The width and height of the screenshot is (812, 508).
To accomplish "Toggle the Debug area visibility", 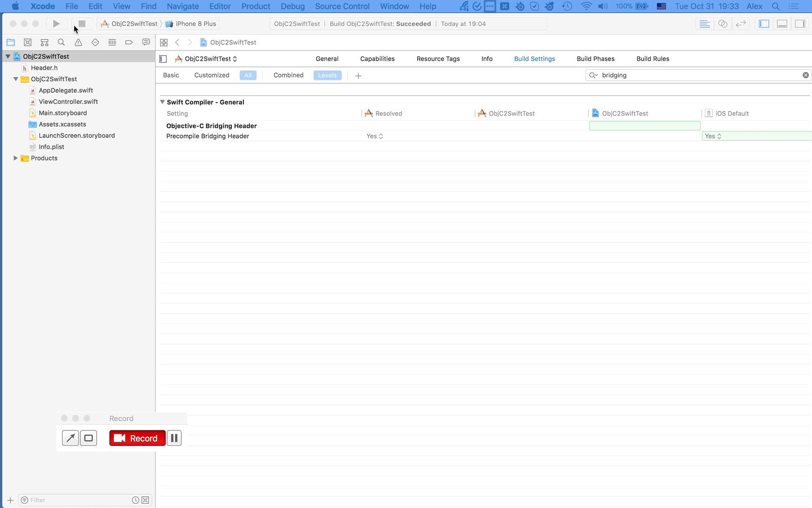I will [x=782, y=24].
